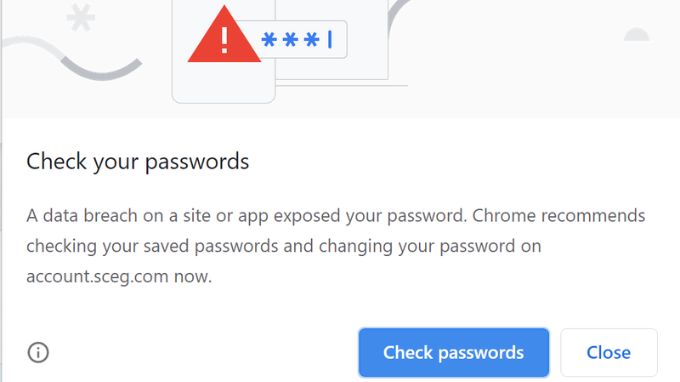Image resolution: width=680 pixels, height=382 pixels.
Task: Click the middle blue asterisk in password box
Action: [290, 39]
